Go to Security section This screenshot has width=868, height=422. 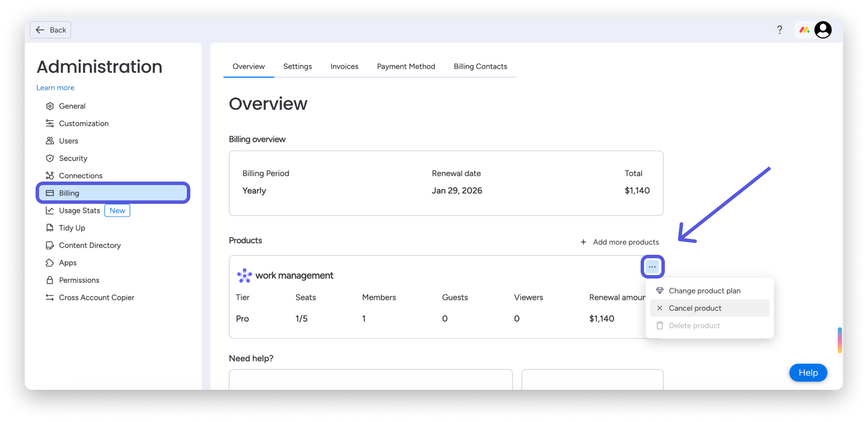73,158
